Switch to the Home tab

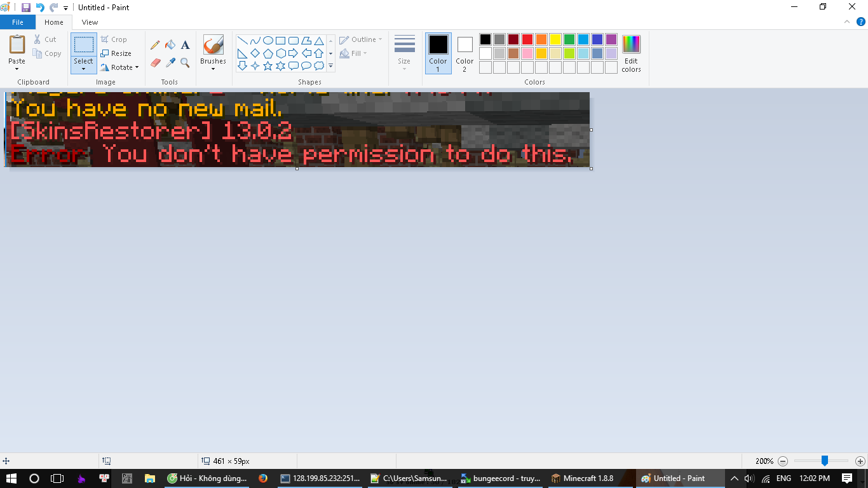coord(54,22)
